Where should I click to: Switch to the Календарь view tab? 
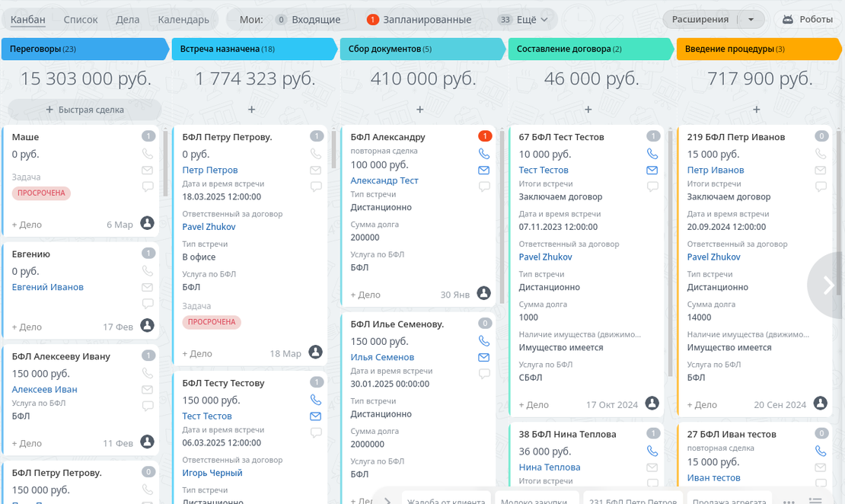[x=183, y=20]
